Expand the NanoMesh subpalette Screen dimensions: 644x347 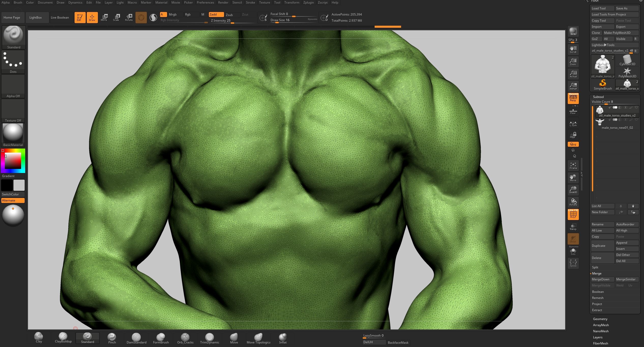click(x=601, y=331)
